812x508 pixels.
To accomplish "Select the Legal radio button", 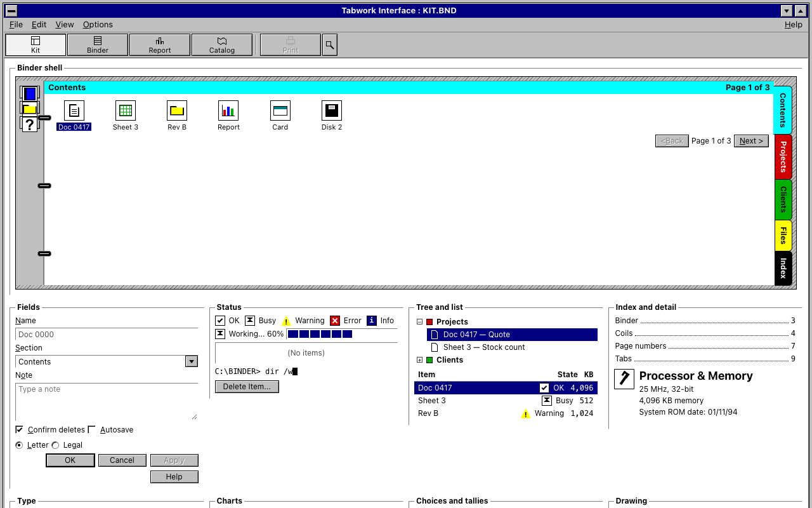I will tap(55, 445).
